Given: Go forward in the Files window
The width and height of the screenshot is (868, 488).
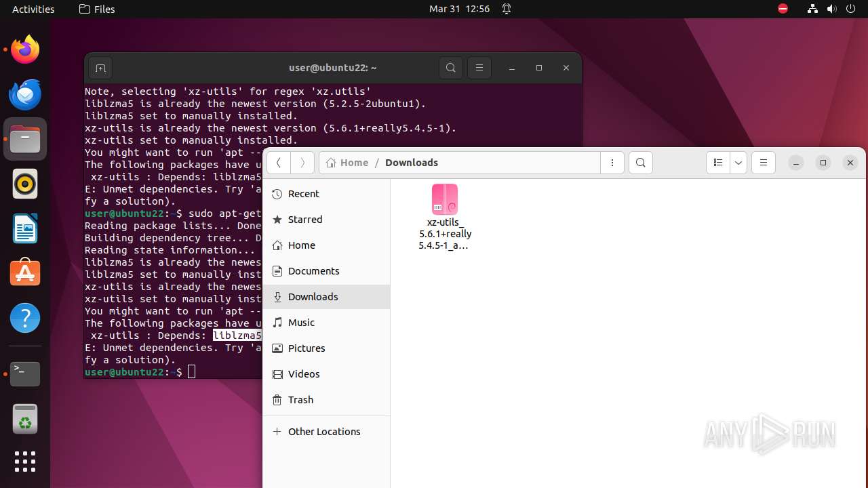Looking at the screenshot, I should (x=302, y=163).
